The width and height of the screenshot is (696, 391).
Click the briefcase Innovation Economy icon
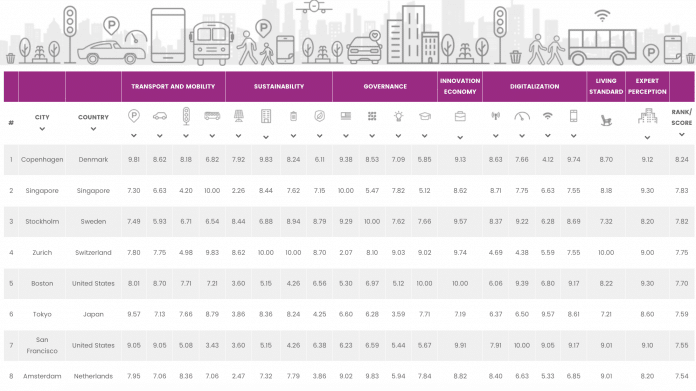(x=460, y=116)
